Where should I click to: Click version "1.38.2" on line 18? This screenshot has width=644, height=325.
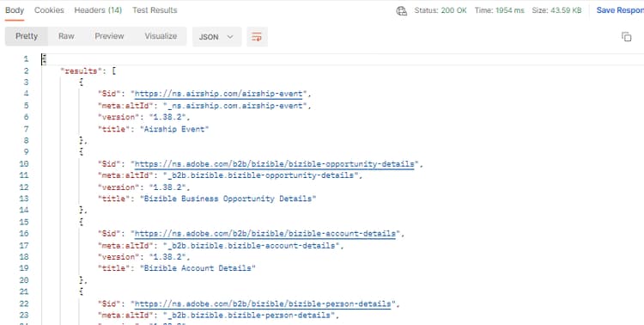pos(167,257)
